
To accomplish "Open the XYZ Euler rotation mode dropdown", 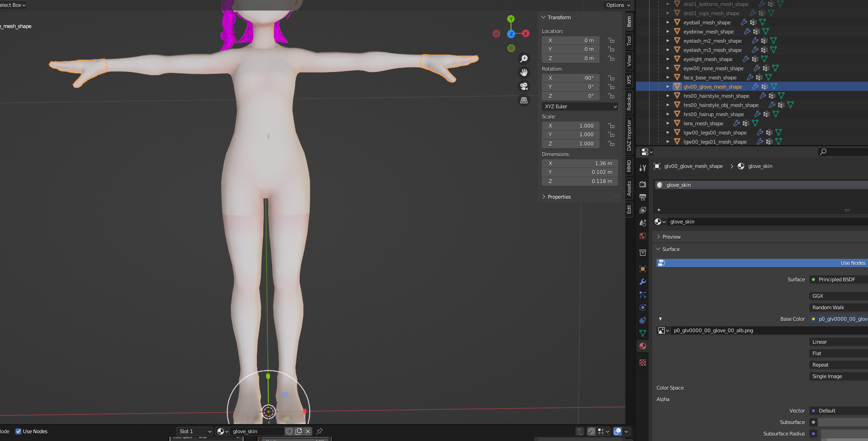I will coord(580,106).
